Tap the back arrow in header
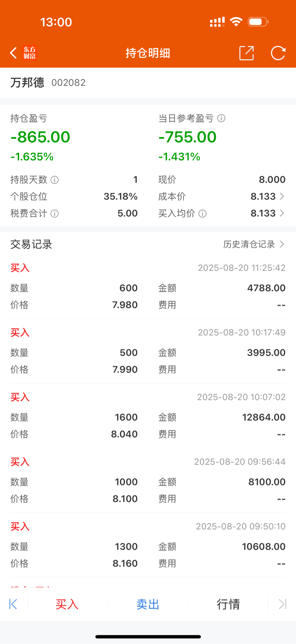Screen dimensions: 296x644 13,53
